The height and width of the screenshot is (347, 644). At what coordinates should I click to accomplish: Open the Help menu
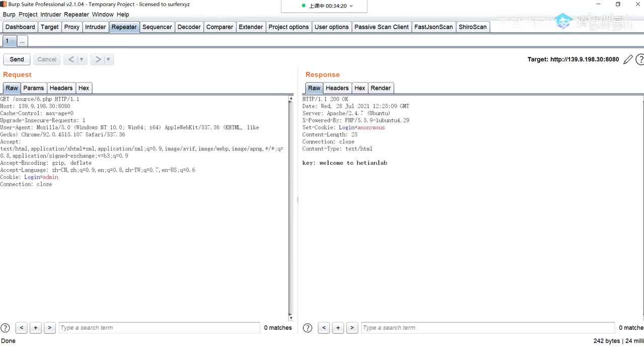tap(123, 15)
